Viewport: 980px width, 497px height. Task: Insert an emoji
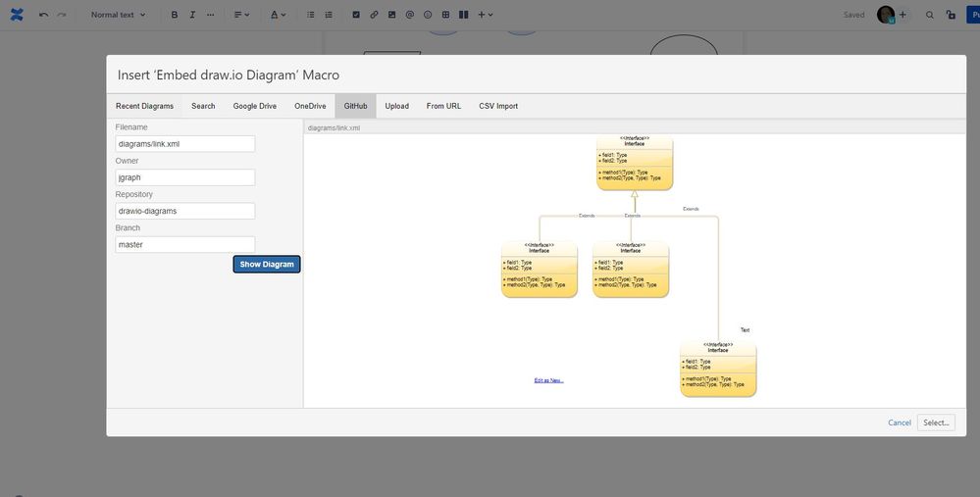tap(428, 15)
